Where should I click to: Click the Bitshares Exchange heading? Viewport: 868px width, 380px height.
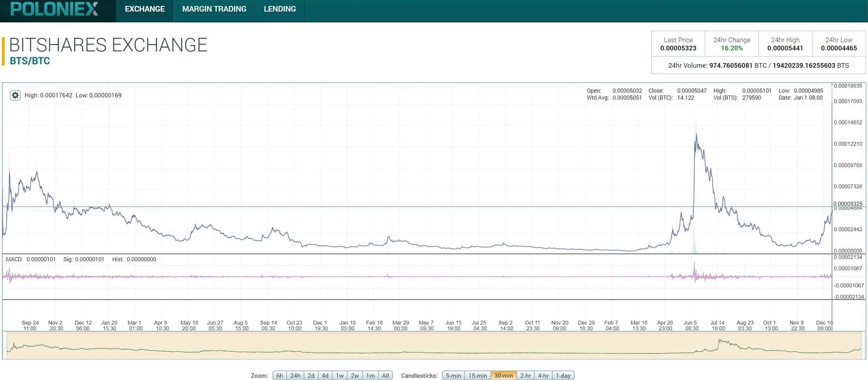[x=108, y=45]
